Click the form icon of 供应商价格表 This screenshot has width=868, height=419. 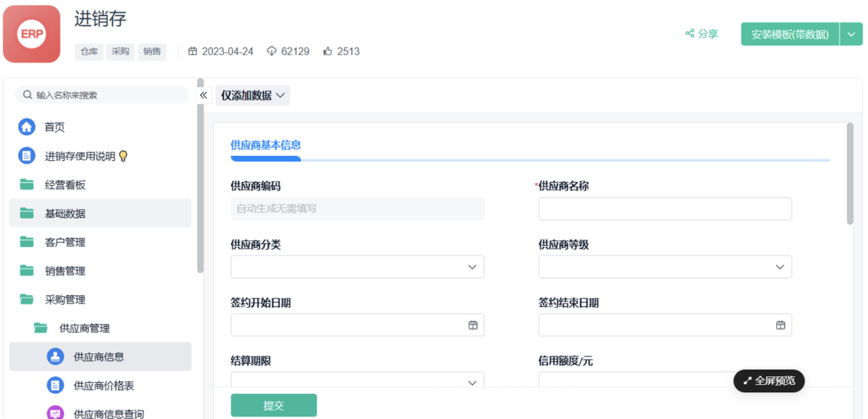tap(55, 386)
